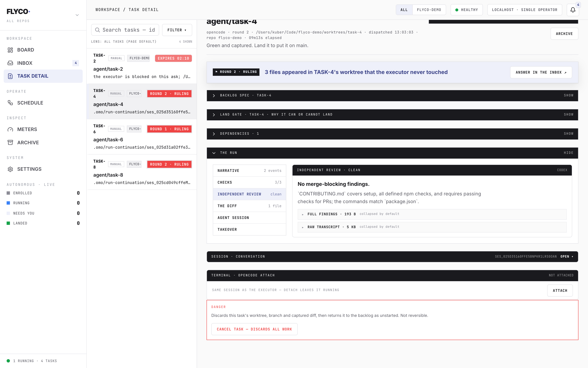Click the Settings gear icon
588x368 pixels.
[x=10, y=169]
